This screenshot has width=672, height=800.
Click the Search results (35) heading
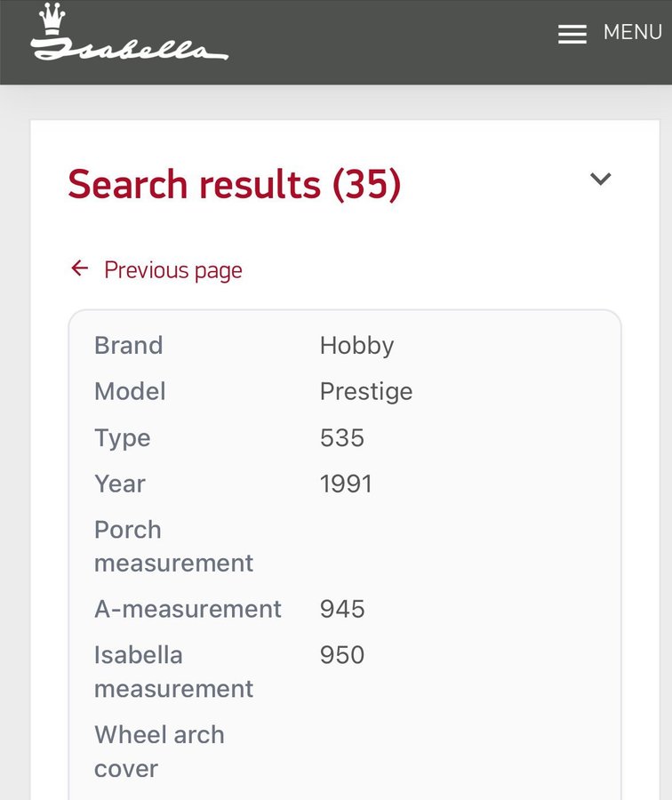pos(234,185)
